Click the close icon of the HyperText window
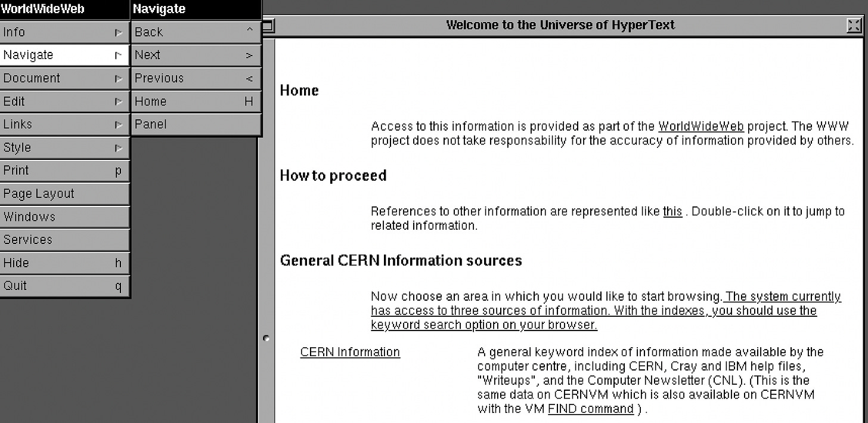 click(854, 26)
